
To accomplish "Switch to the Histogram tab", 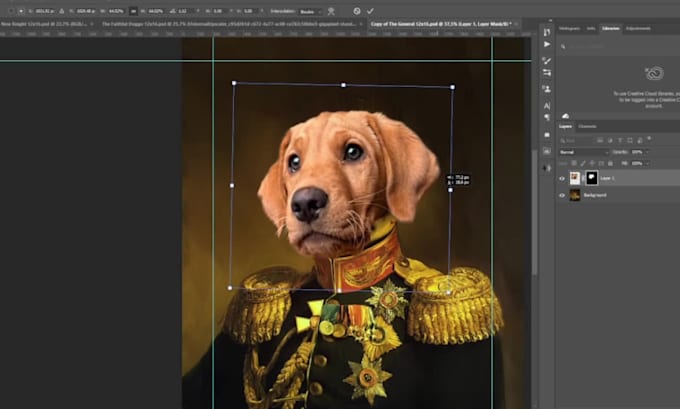I will 569,29.
